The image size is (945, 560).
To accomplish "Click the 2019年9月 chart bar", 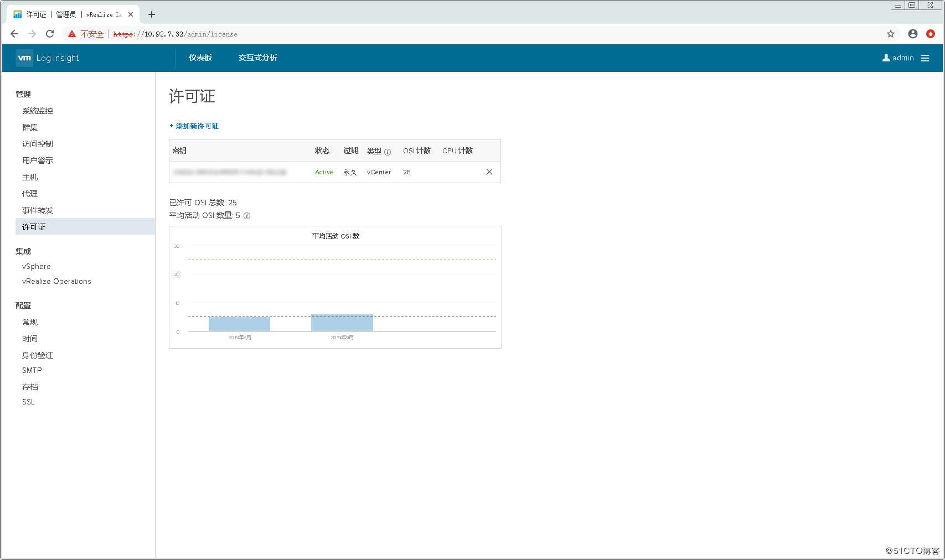I will [x=342, y=323].
